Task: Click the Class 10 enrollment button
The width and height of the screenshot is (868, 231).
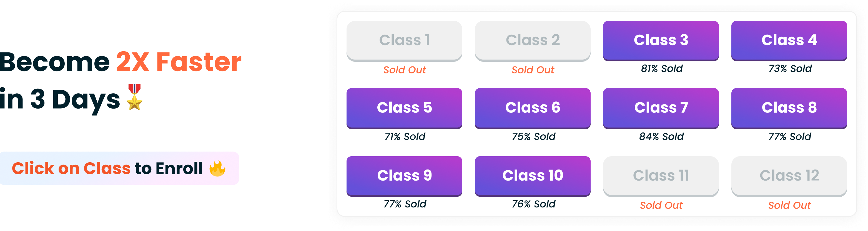Action: click(x=533, y=176)
